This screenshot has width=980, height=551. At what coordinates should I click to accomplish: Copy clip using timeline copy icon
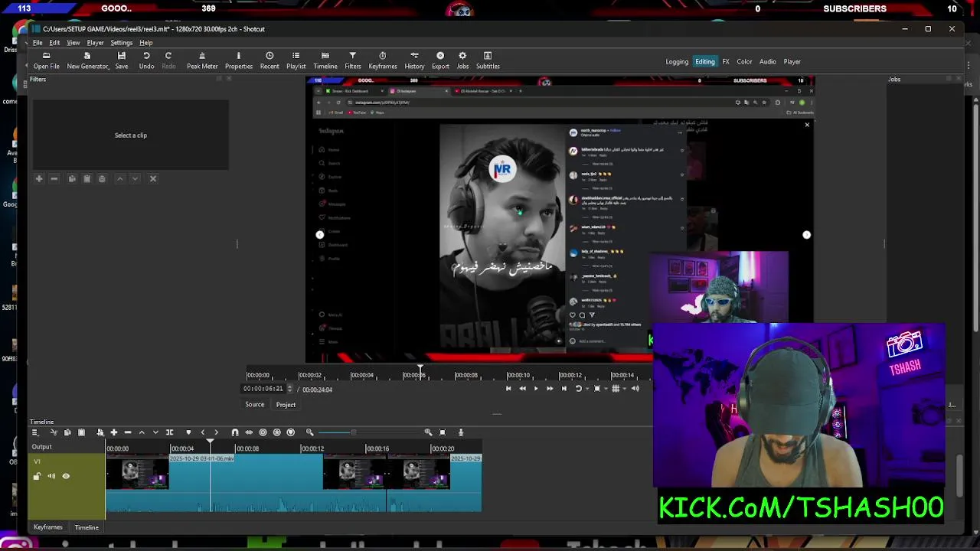tap(67, 432)
